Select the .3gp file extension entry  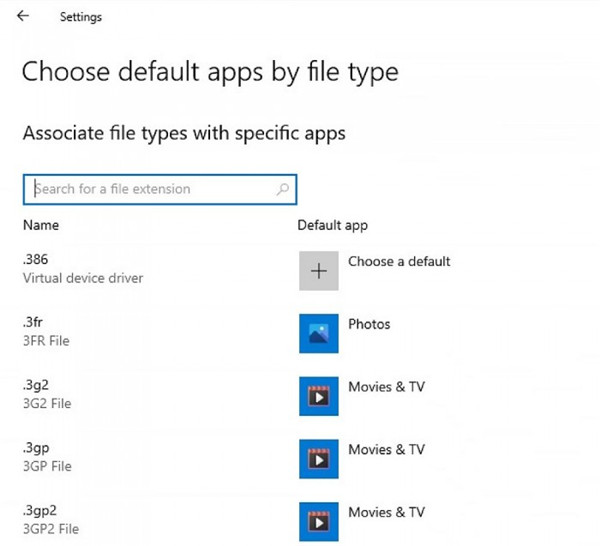point(35,448)
